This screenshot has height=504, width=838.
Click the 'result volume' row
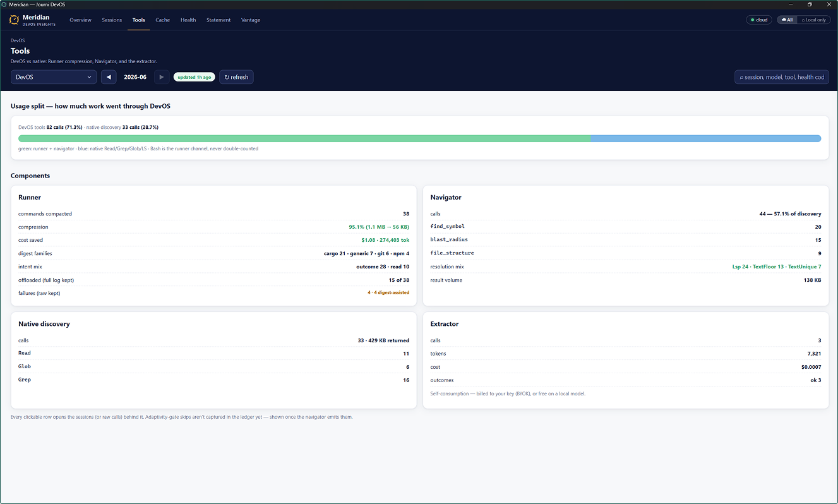626,280
